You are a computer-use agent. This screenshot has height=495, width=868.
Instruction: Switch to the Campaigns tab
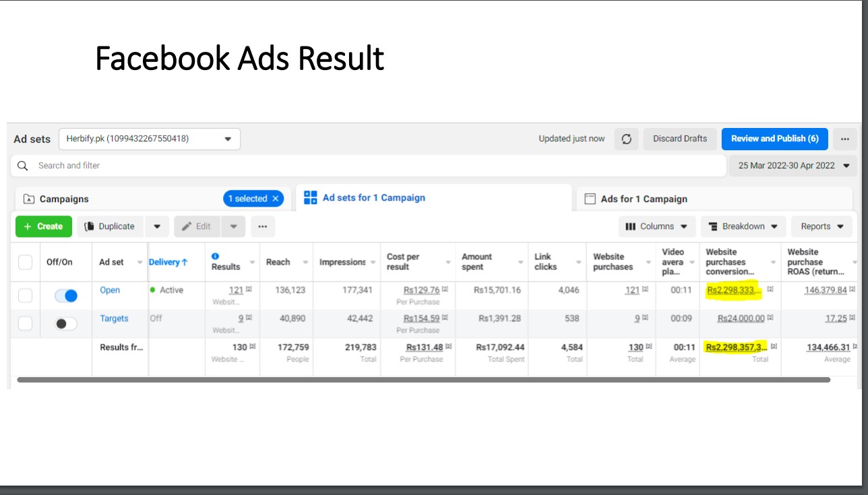(64, 199)
